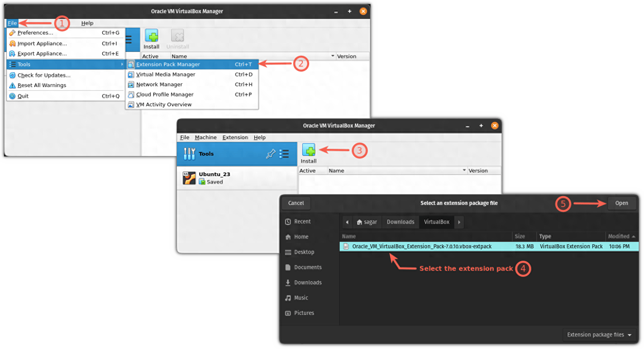Go to Downloads in dialog sidebar
The image size is (644, 349).
click(310, 283)
